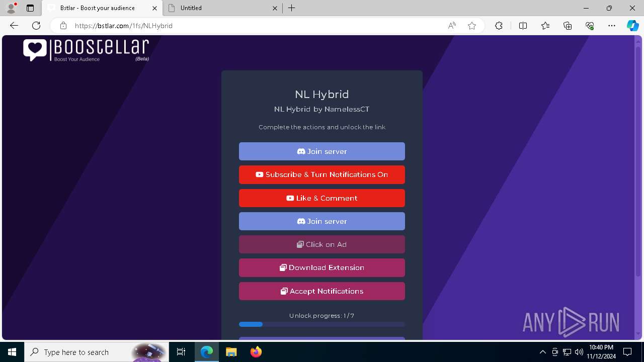Image resolution: width=644 pixels, height=362 pixels.
Task: Click the address bar URL
Action: tap(124, 26)
